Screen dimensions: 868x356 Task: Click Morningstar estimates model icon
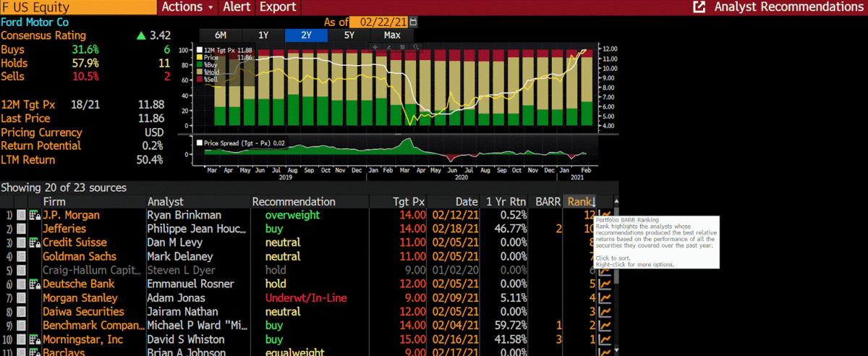35,339
